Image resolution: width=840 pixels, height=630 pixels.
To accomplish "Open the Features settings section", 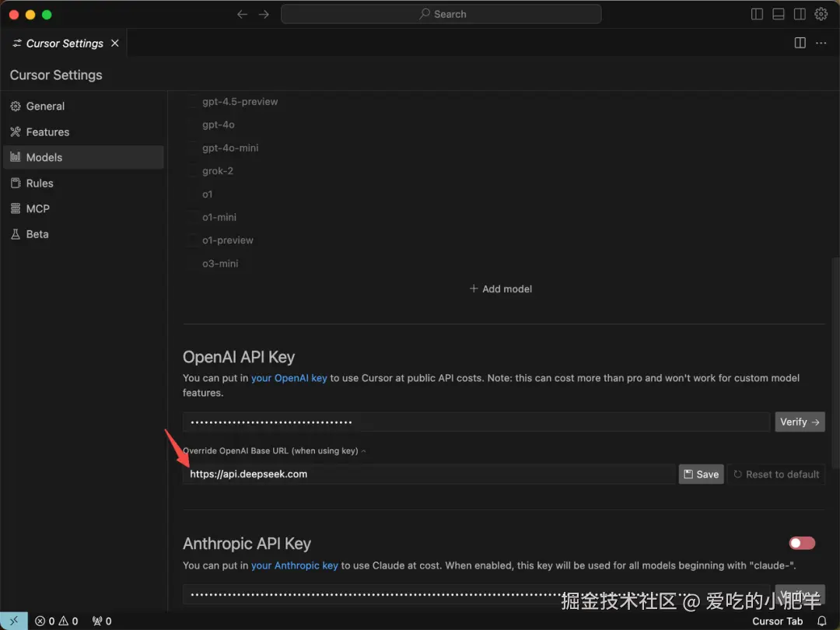I will 83,131.
